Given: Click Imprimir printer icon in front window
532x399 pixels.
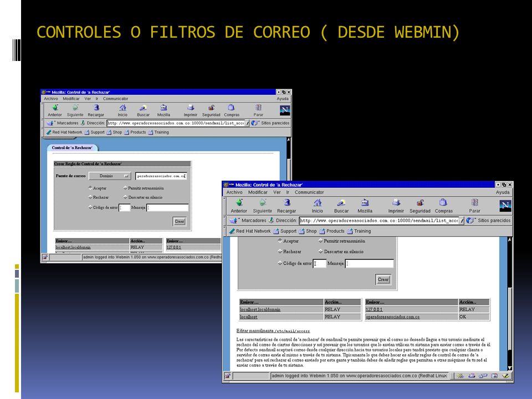Looking at the screenshot, I should (x=396, y=203).
